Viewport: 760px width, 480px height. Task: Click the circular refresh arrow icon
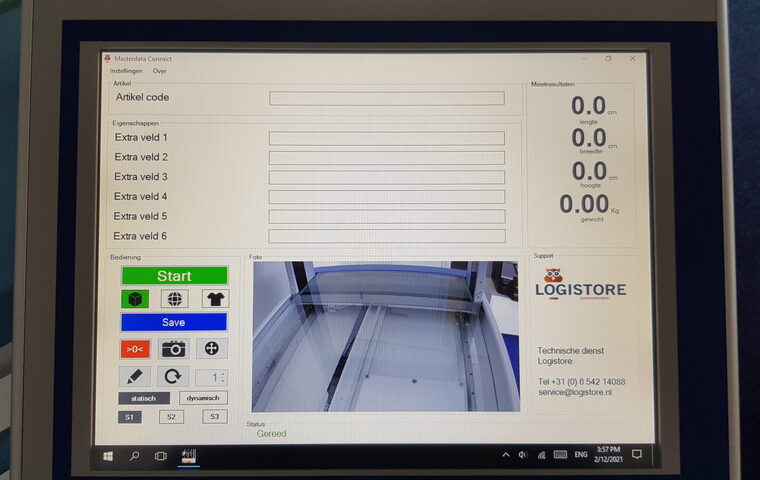tap(172, 377)
